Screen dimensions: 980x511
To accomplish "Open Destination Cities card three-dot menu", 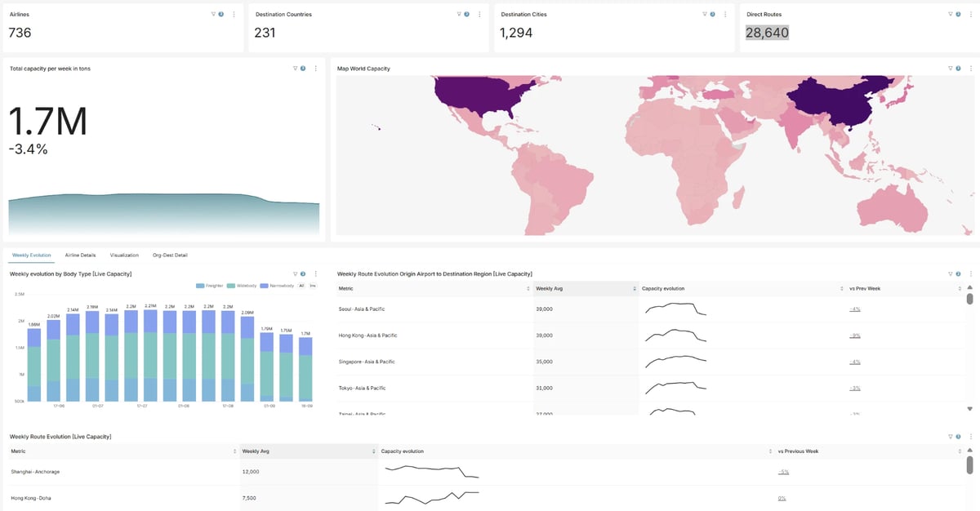I will pyautogui.click(x=725, y=14).
